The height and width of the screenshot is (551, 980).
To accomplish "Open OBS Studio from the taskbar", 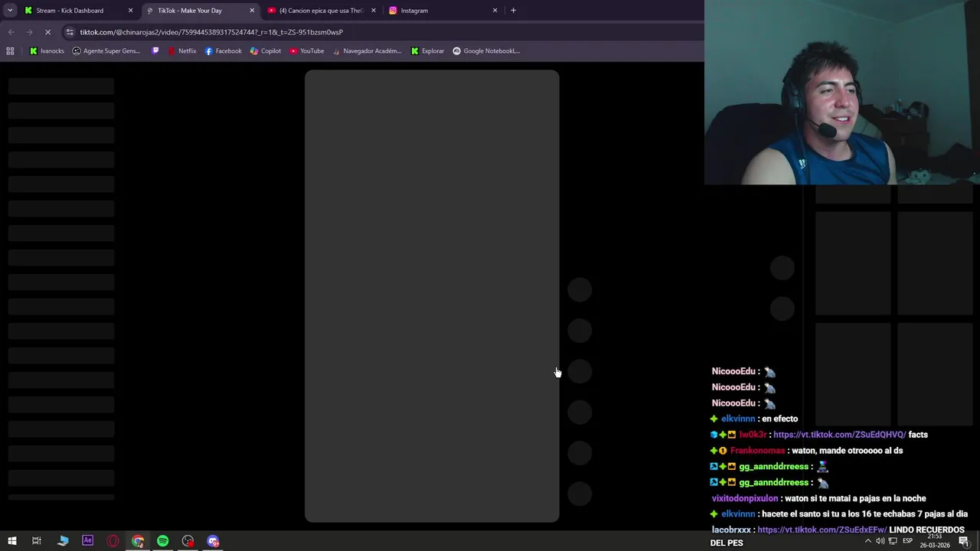I will click(x=188, y=541).
